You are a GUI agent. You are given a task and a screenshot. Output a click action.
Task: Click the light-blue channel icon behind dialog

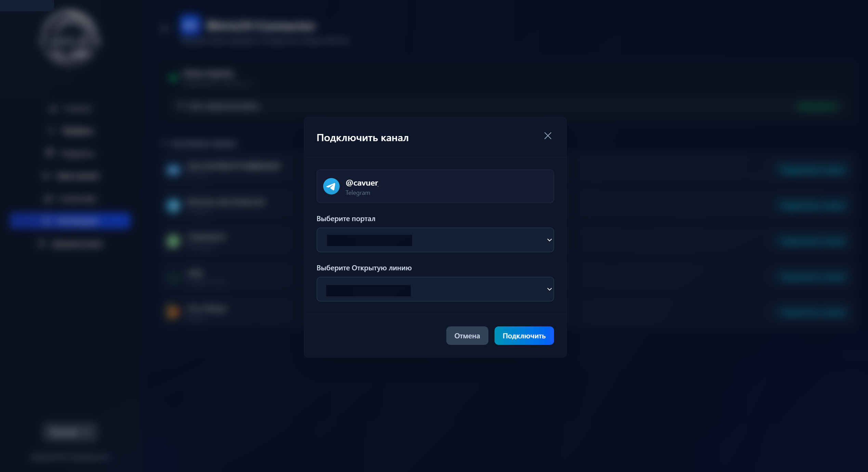click(x=173, y=205)
